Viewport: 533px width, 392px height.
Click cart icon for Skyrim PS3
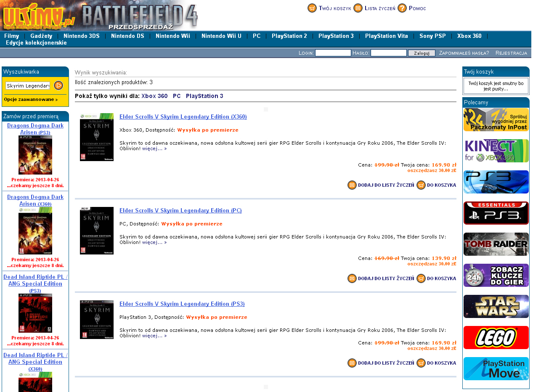421,363
